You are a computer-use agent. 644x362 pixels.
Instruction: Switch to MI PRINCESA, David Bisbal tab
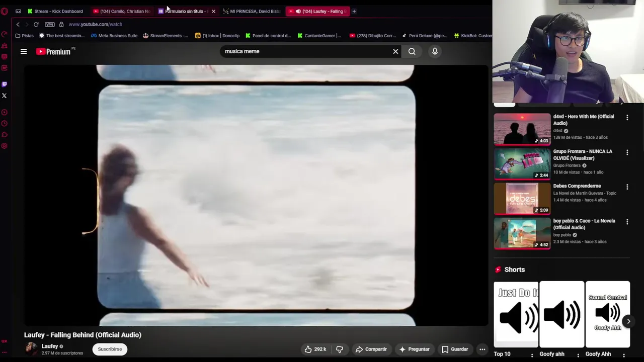click(252, 11)
